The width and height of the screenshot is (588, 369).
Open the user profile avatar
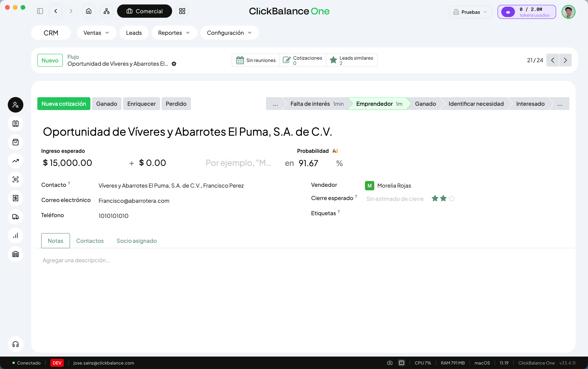click(x=569, y=12)
